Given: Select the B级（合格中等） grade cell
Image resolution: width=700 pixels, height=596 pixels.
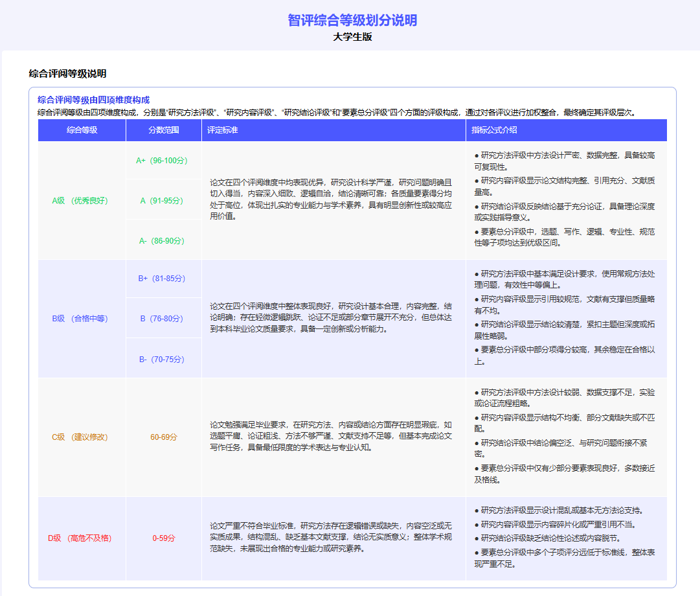Looking at the screenshot, I should (x=82, y=319).
